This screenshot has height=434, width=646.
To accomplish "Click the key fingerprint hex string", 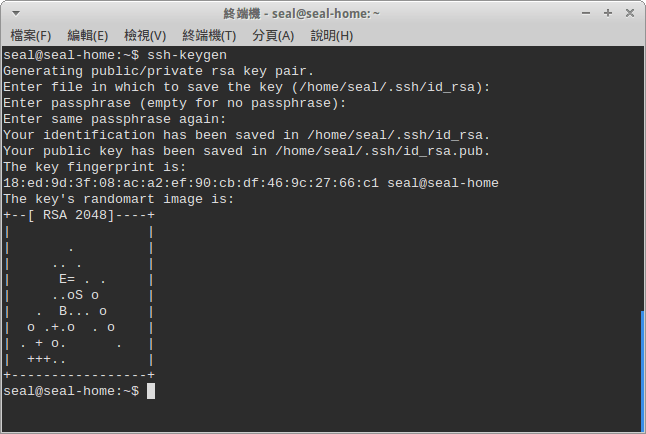I will coord(191,183).
